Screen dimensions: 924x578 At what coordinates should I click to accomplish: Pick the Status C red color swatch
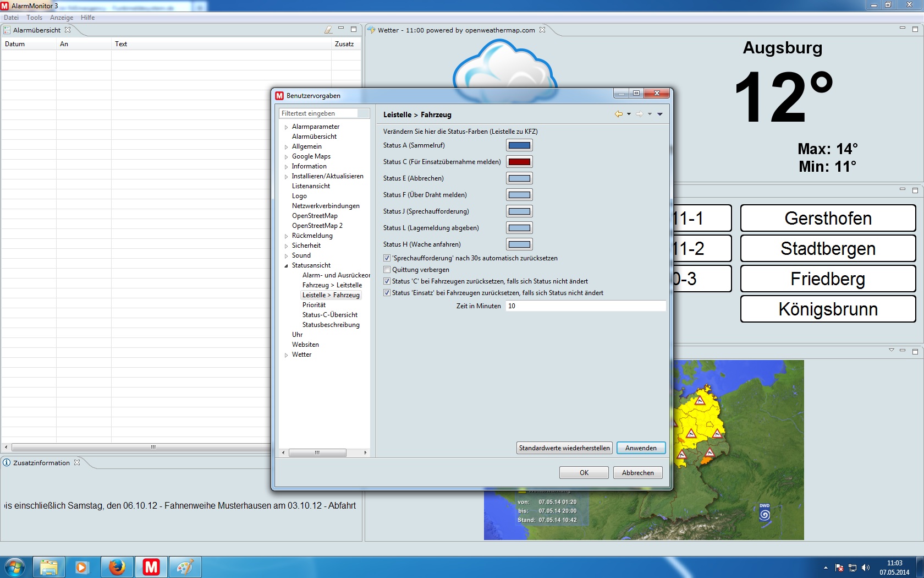coord(519,162)
